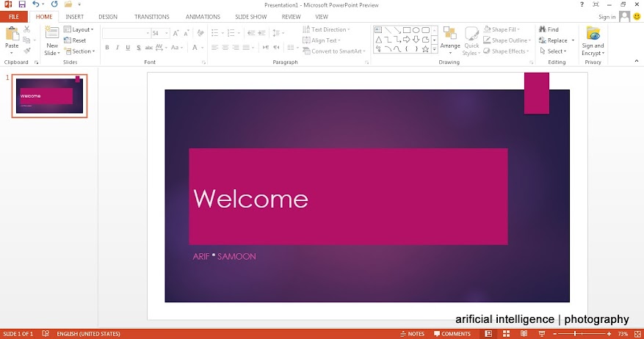This screenshot has height=339, width=644.
Task: Click the smiley feedback icon
Action: 637,16
